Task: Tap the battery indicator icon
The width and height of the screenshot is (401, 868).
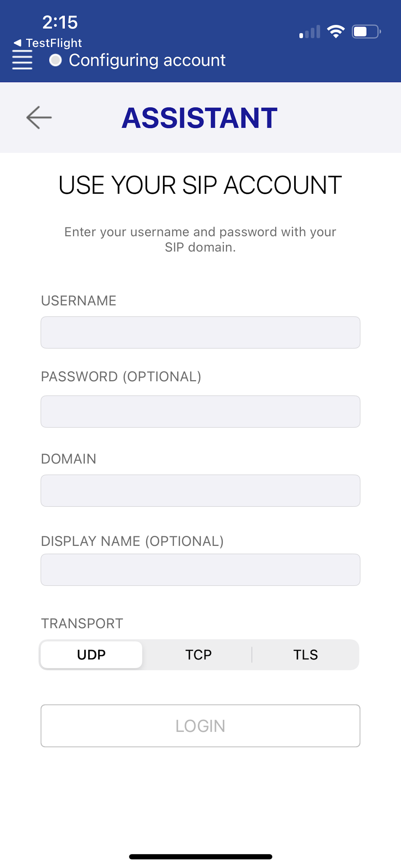Action: click(x=366, y=32)
